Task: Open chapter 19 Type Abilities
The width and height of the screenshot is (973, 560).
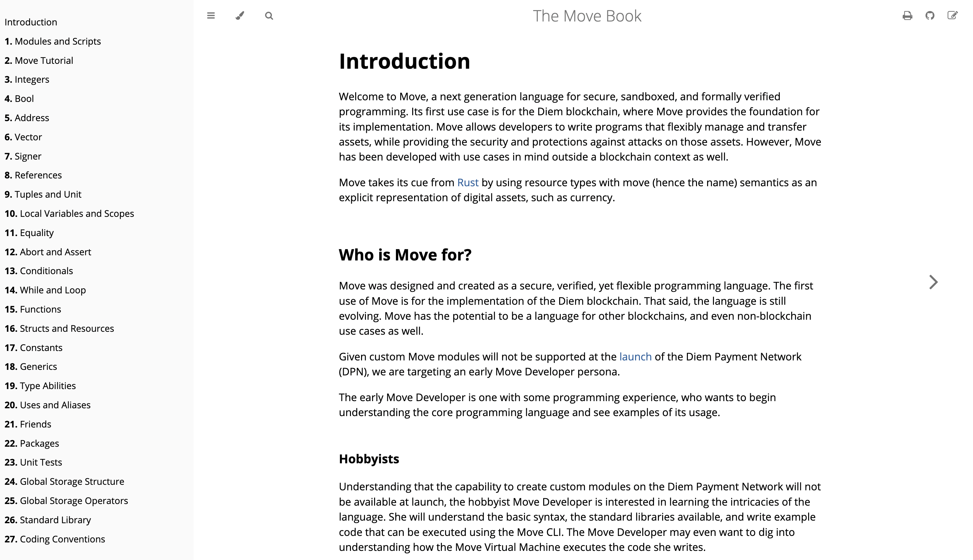Action: click(40, 386)
